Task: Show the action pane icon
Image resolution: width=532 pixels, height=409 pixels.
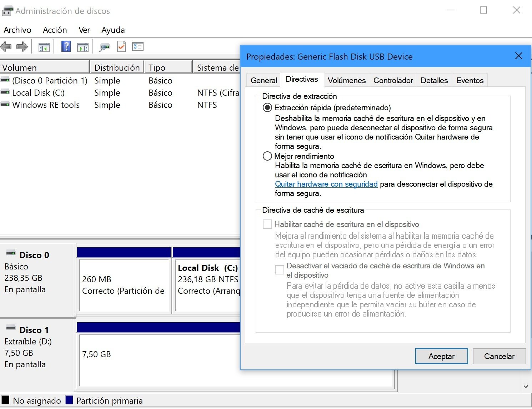Action: [83, 46]
